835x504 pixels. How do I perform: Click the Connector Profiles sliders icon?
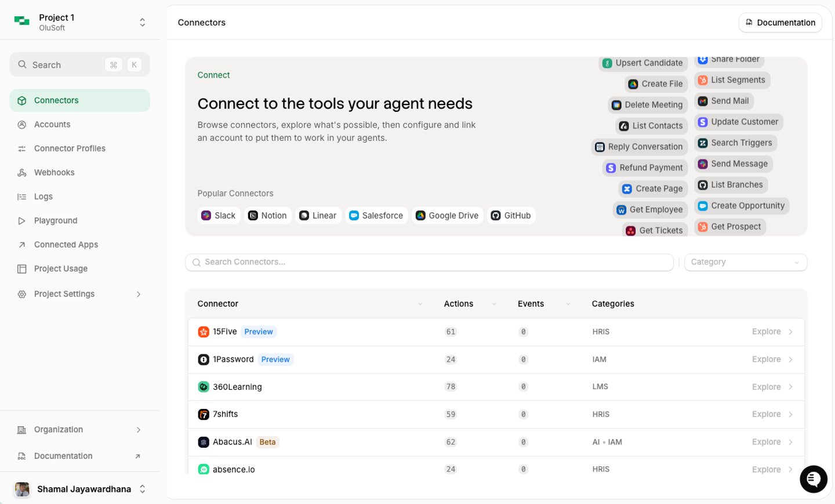22,148
